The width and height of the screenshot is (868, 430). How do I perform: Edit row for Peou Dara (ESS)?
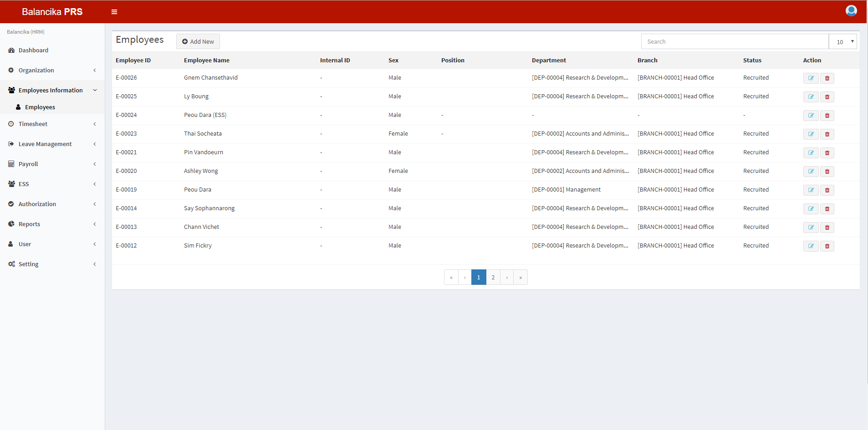[811, 116]
